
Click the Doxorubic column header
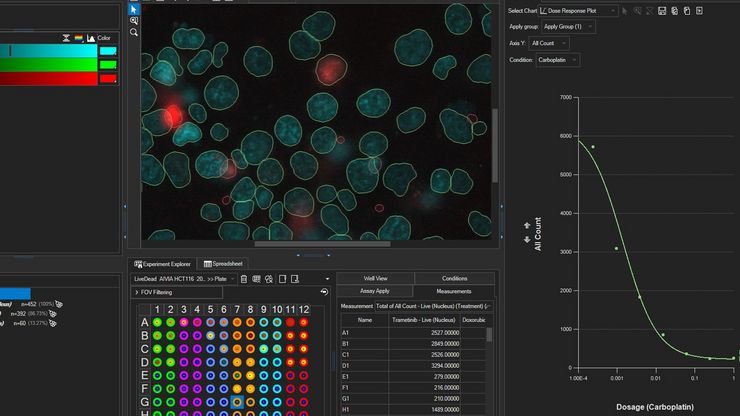473,320
